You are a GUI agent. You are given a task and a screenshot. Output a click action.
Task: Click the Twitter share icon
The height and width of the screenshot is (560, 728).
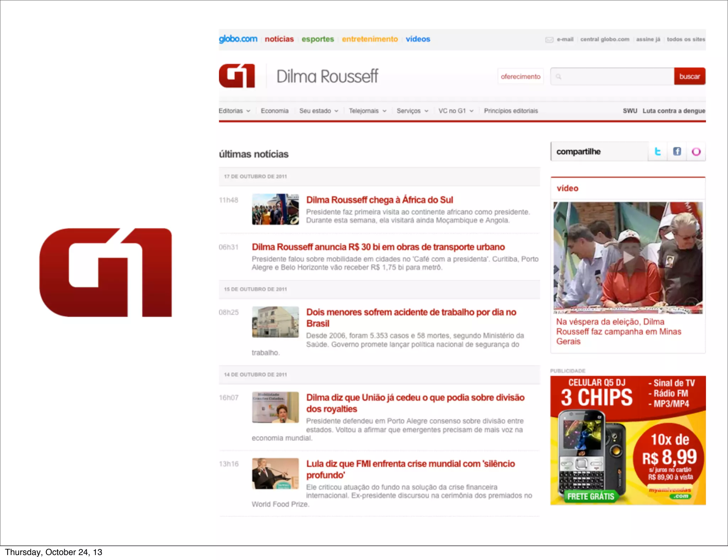pyautogui.click(x=658, y=152)
